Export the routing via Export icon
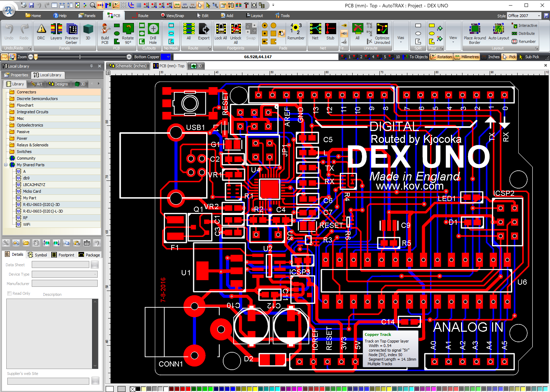This screenshot has width=550, height=392. (204, 32)
